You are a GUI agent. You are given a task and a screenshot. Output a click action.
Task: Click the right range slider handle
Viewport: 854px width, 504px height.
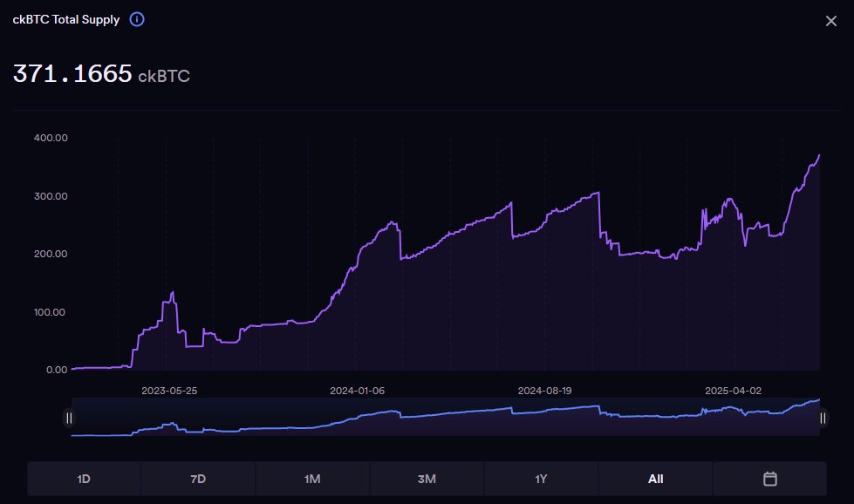pos(823,418)
